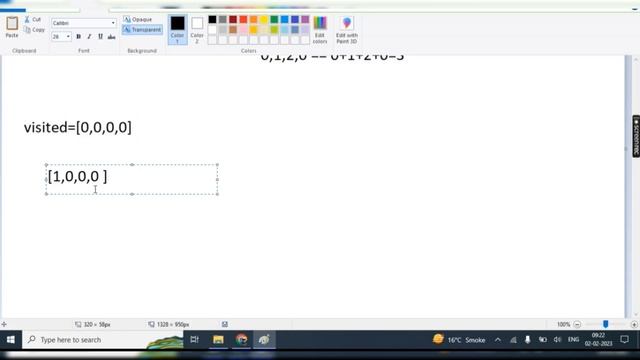Click the zoom out minus button
The image size is (640, 360).
(577, 324)
